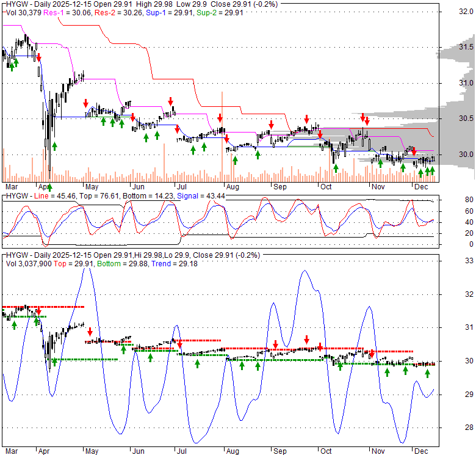Click the red down arrow above the late-July volume spike
Image resolution: width=476 pixels, height=455 pixels.
[220, 118]
